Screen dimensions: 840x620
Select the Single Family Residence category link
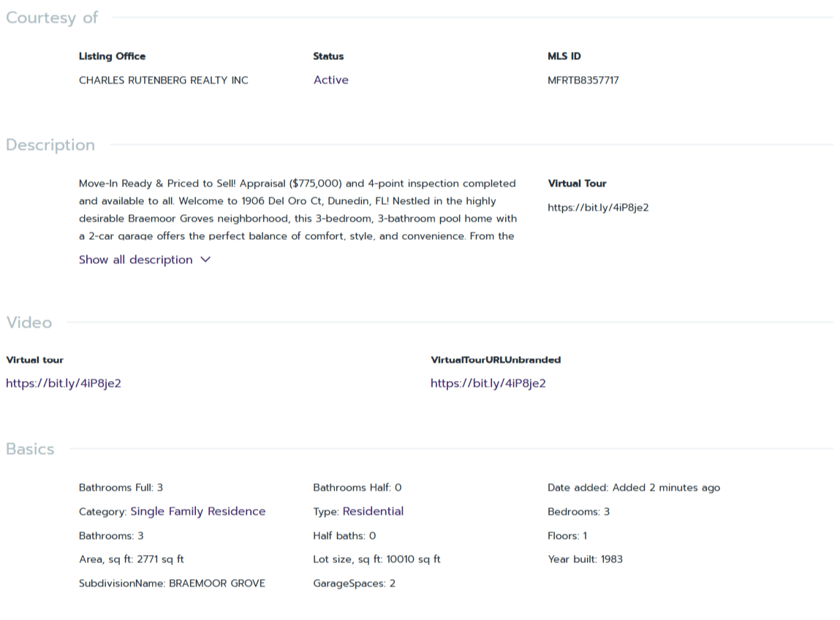point(197,512)
